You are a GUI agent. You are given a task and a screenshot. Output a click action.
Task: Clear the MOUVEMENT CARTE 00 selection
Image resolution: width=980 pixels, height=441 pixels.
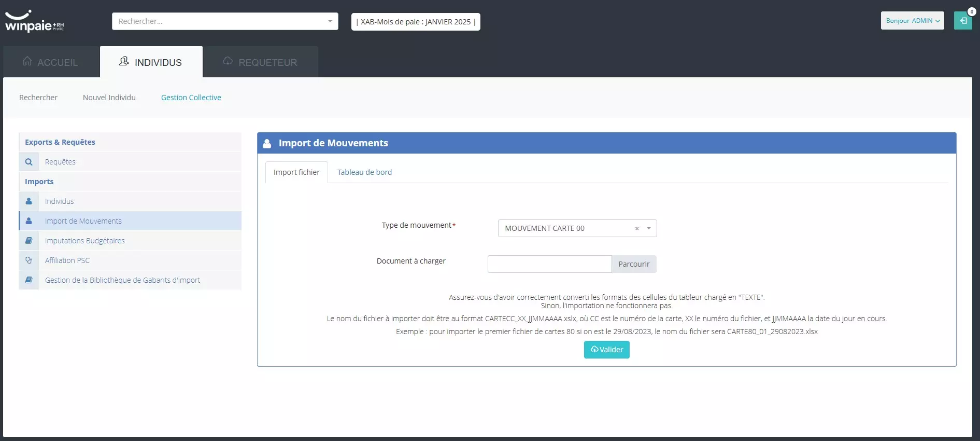(x=637, y=228)
